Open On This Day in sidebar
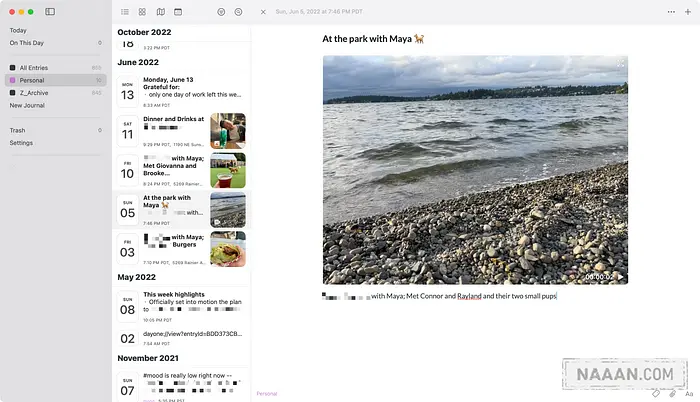 click(x=27, y=43)
